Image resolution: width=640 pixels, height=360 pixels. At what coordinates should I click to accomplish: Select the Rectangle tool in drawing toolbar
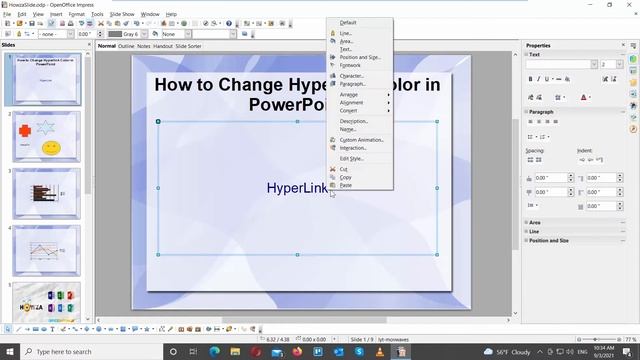pos(36,329)
